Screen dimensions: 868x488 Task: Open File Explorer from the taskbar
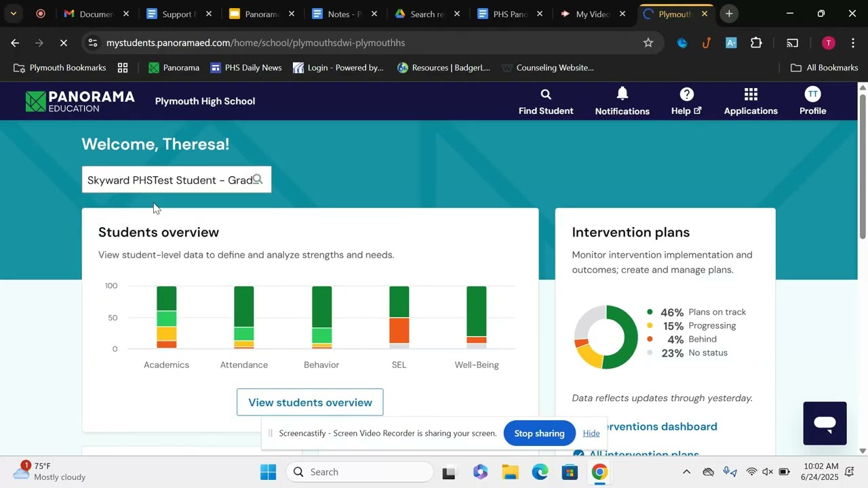[x=510, y=472]
